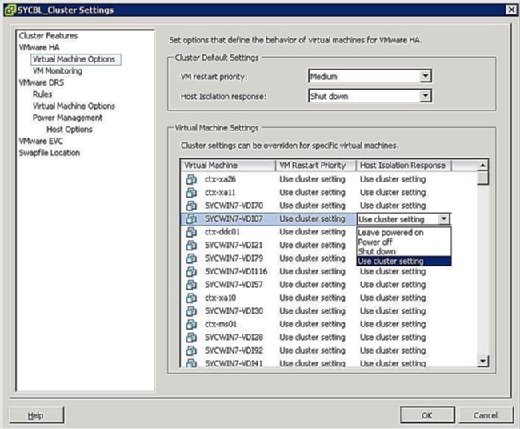Choose Leave powered on from the dropdown list
Screen dimensions: 520x429
pyautogui.click(x=404, y=232)
